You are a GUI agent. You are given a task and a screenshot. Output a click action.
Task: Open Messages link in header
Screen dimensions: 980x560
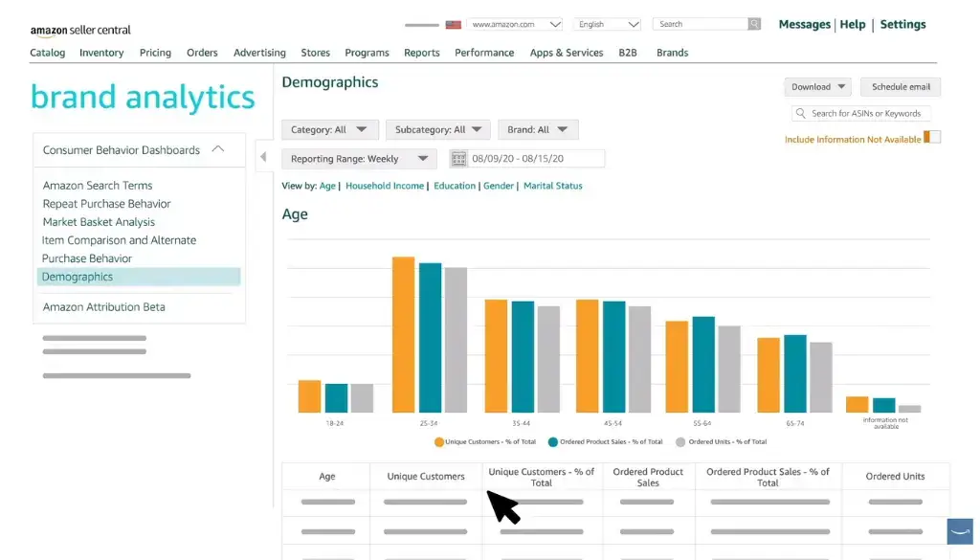click(804, 24)
